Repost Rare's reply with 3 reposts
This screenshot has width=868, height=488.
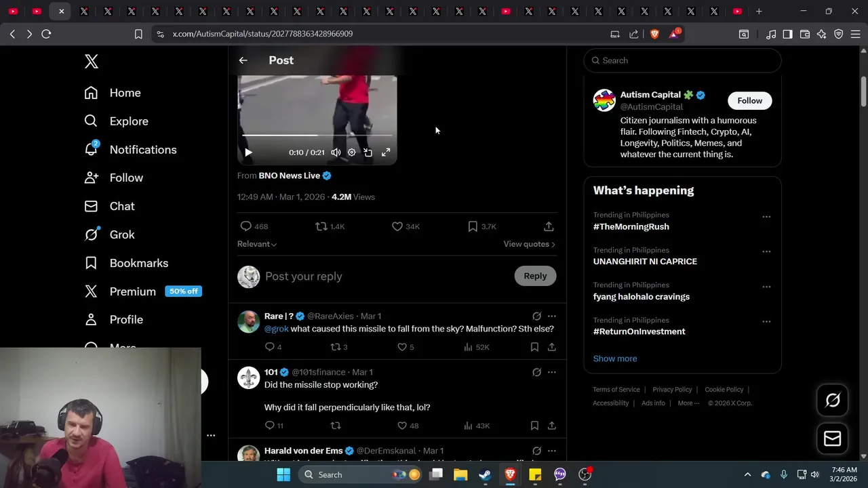(338, 347)
